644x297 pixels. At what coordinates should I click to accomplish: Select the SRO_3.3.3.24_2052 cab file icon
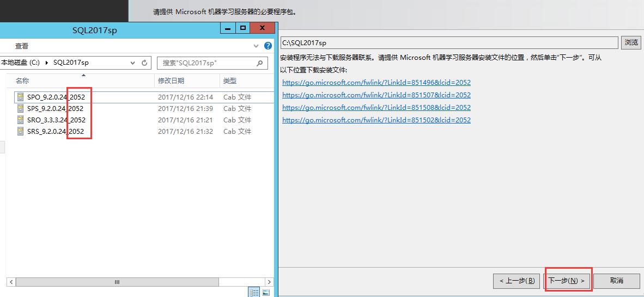click(21, 120)
